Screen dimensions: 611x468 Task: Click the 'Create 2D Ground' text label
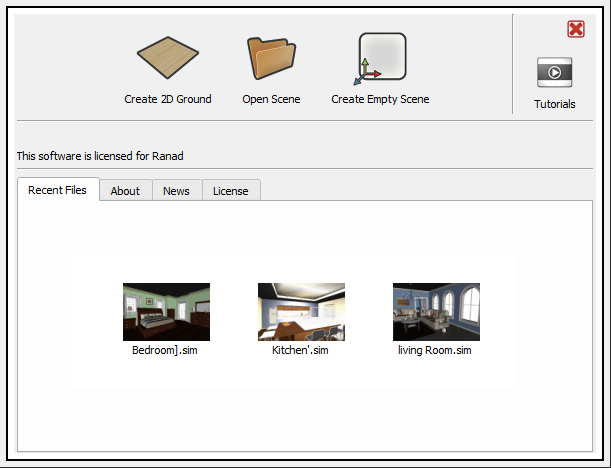point(168,99)
